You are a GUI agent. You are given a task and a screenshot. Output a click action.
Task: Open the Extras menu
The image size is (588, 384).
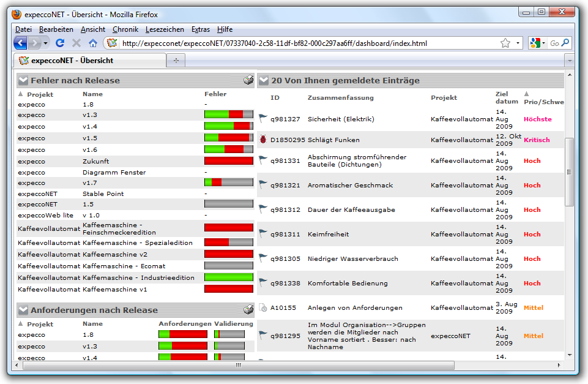pyautogui.click(x=200, y=29)
